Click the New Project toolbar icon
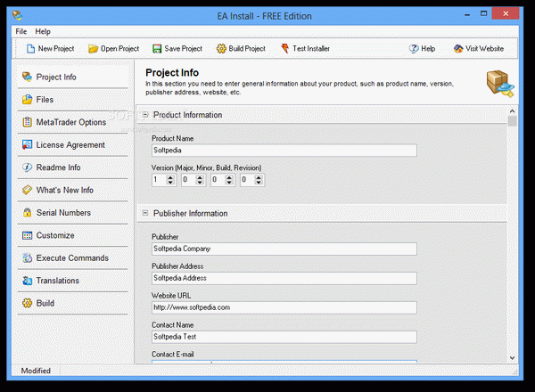535x392 pixels. (x=30, y=49)
